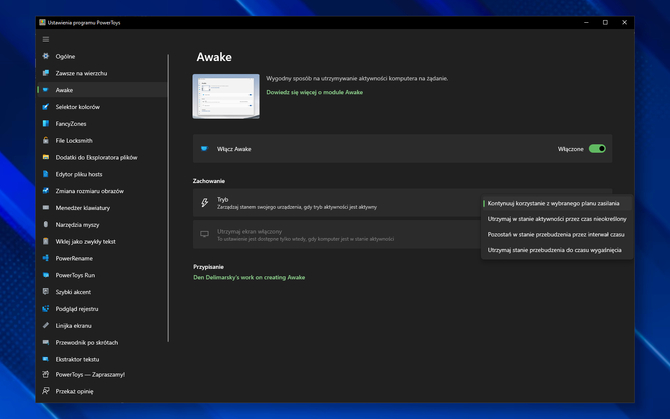This screenshot has height=419, width=670.
Task: Open Menedżer klawiatury settings
Action: pyautogui.click(x=102, y=208)
